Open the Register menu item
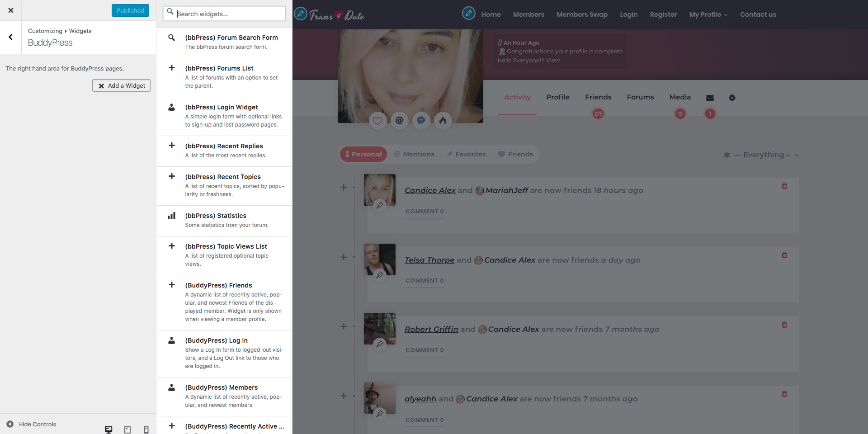Screen dimensions: 868x434 (663, 14)
